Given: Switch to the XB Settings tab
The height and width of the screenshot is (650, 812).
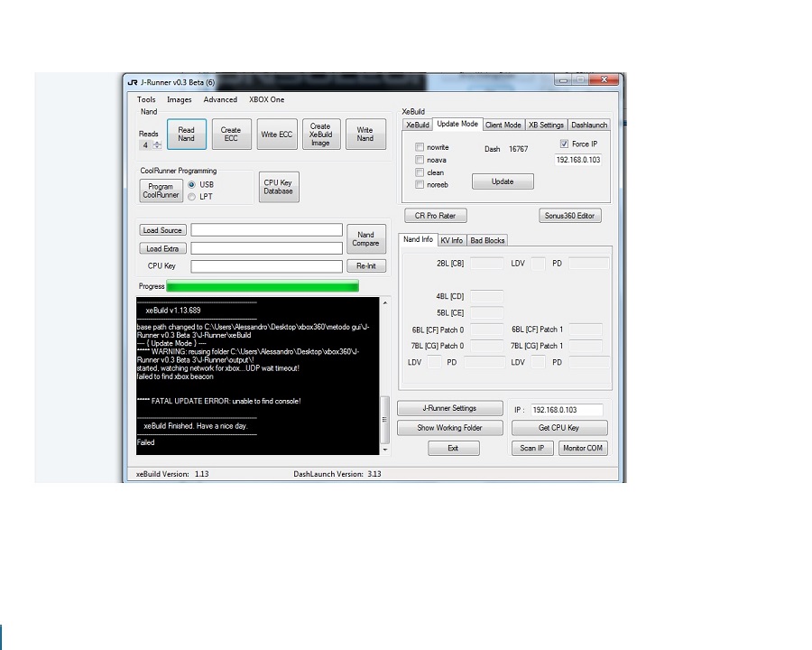Looking at the screenshot, I should 546,125.
